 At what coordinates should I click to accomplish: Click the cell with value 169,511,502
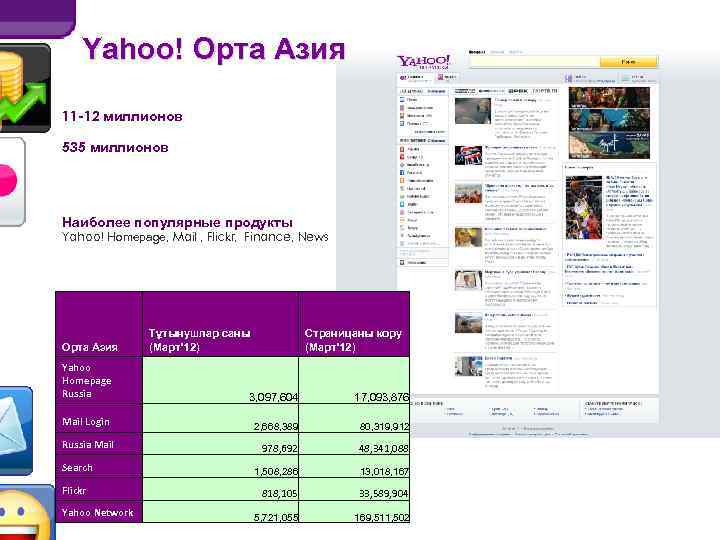coord(354,512)
